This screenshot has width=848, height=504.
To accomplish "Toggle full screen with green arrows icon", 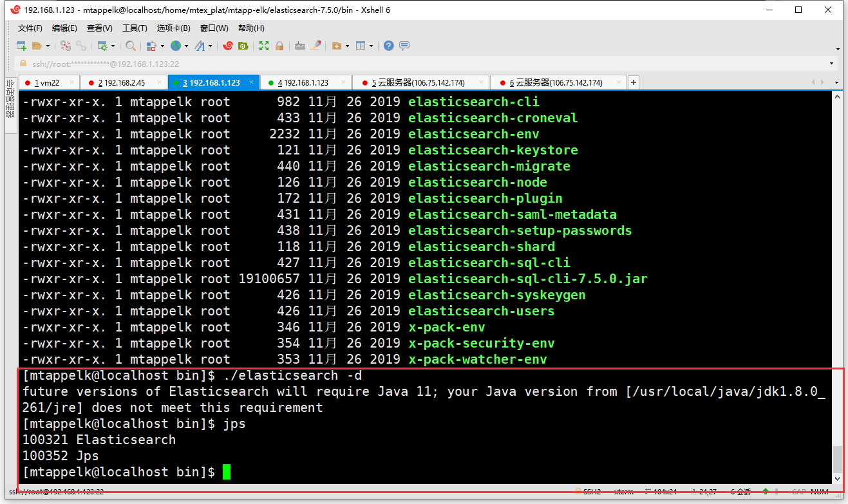I will pos(264,46).
